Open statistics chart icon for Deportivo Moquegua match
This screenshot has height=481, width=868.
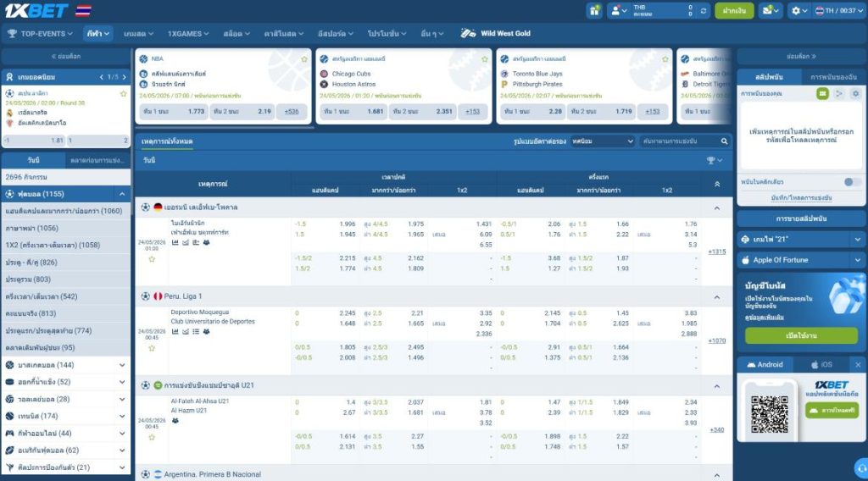[x=175, y=332]
